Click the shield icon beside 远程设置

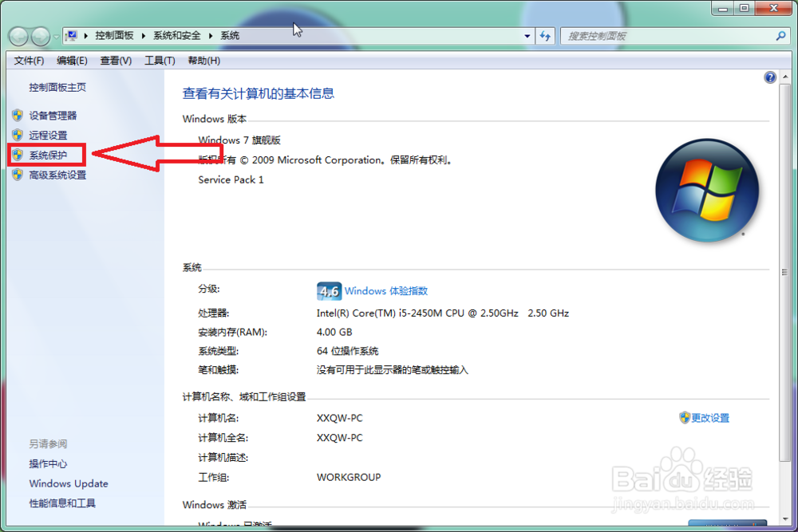(x=18, y=136)
